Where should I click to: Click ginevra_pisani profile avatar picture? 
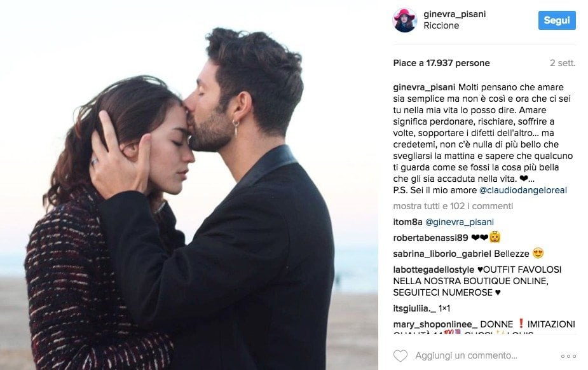tap(405, 20)
